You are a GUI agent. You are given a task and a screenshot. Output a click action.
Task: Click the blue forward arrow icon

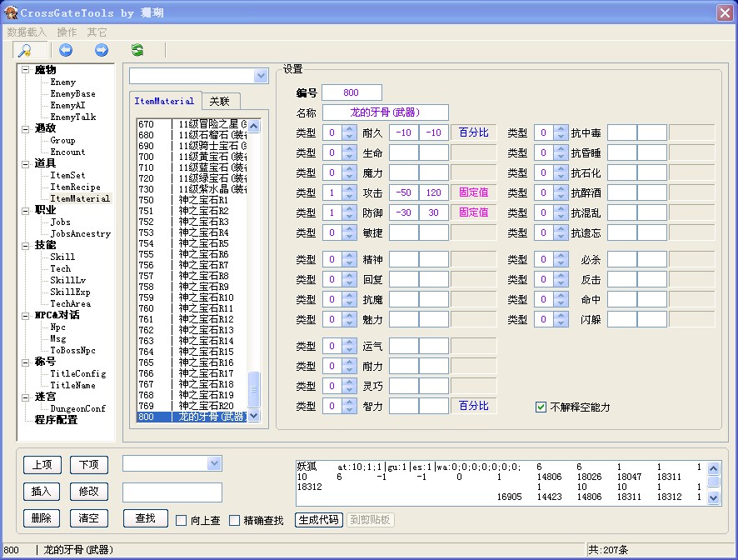(x=102, y=51)
